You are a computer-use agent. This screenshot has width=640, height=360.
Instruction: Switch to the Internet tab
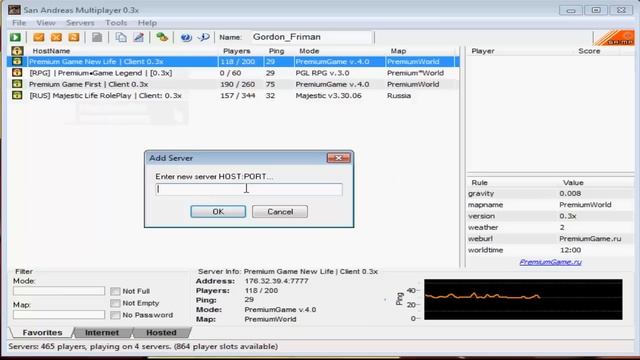102,333
